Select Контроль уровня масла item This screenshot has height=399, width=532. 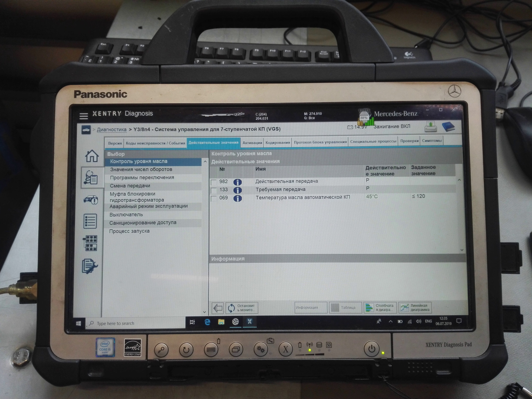tap(153, 162)
